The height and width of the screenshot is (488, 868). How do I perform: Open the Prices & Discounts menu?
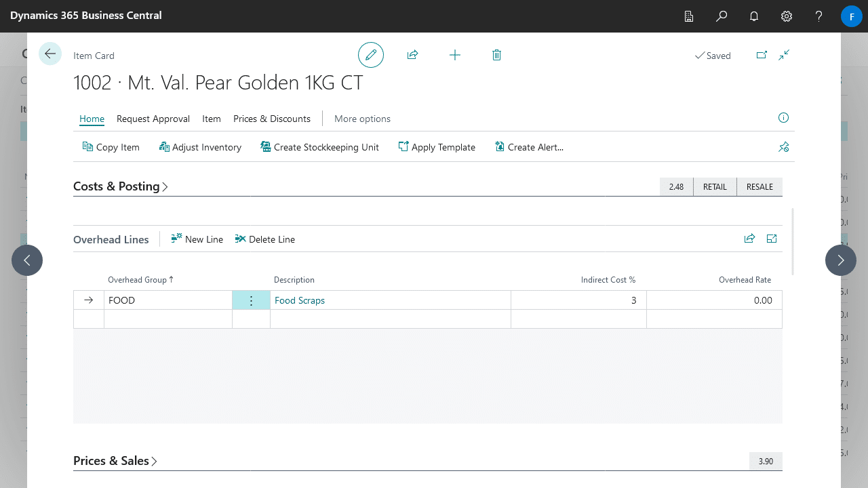point(271,119)
